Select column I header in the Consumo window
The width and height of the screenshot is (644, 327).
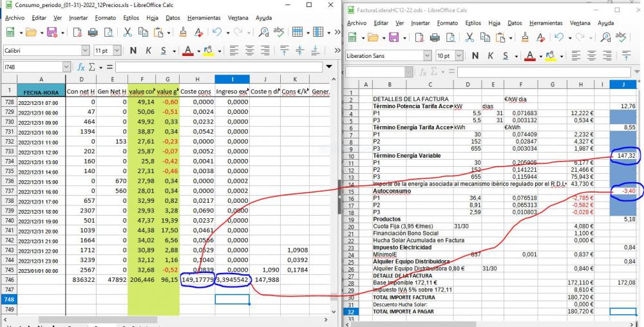[232, 80]
